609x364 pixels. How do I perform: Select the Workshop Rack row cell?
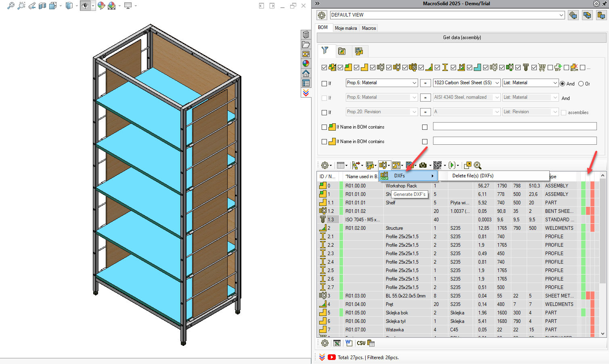(x=408, y=186)
